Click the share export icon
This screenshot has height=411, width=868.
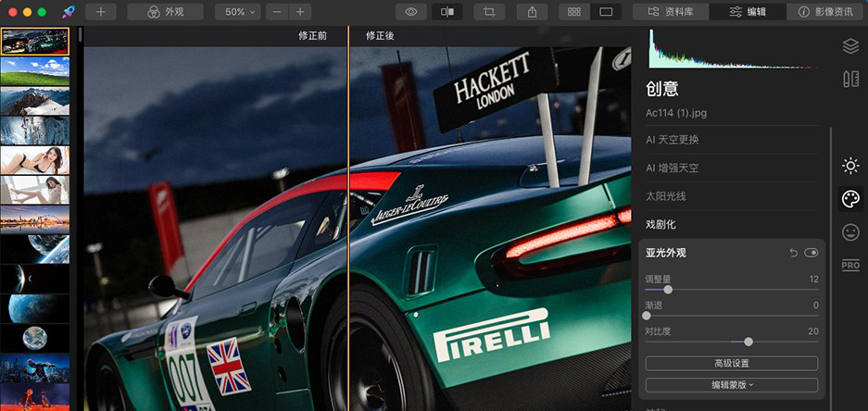(532, 12)
